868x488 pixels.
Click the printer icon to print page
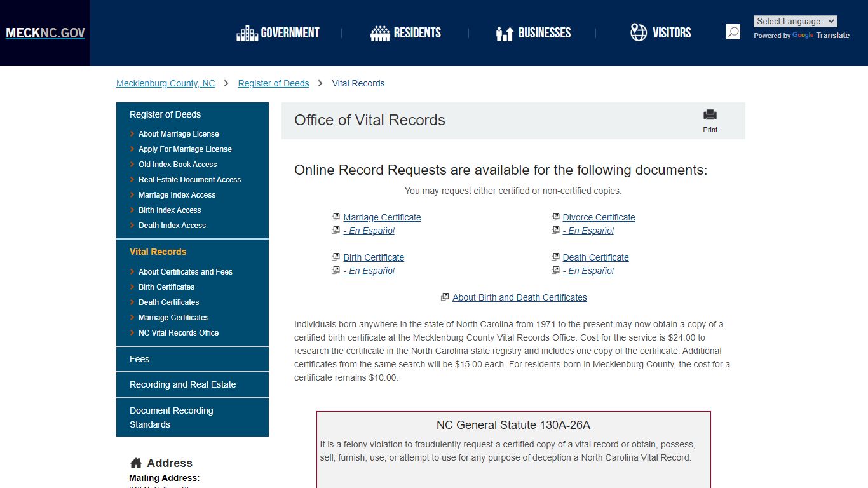point(710,115)
